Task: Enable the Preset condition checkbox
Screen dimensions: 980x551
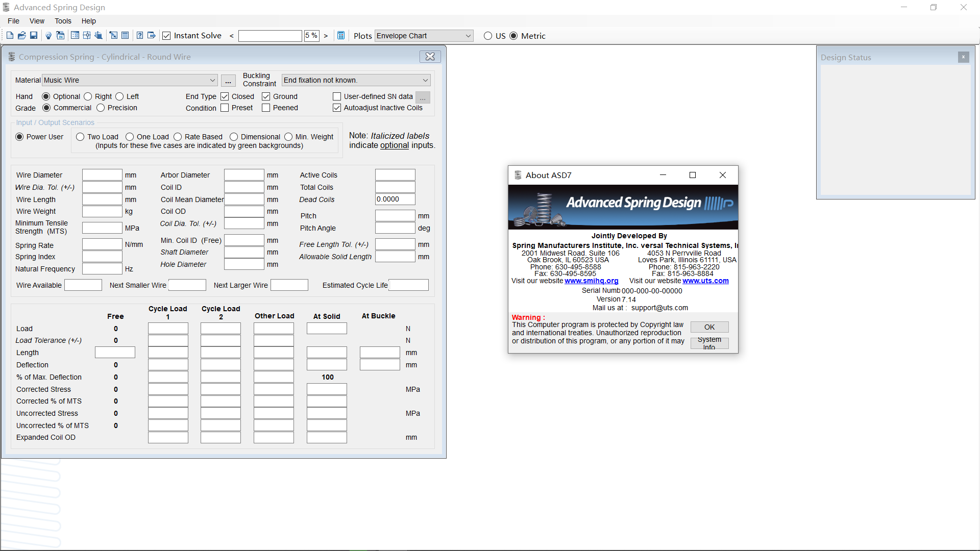Action: (225, 108)
